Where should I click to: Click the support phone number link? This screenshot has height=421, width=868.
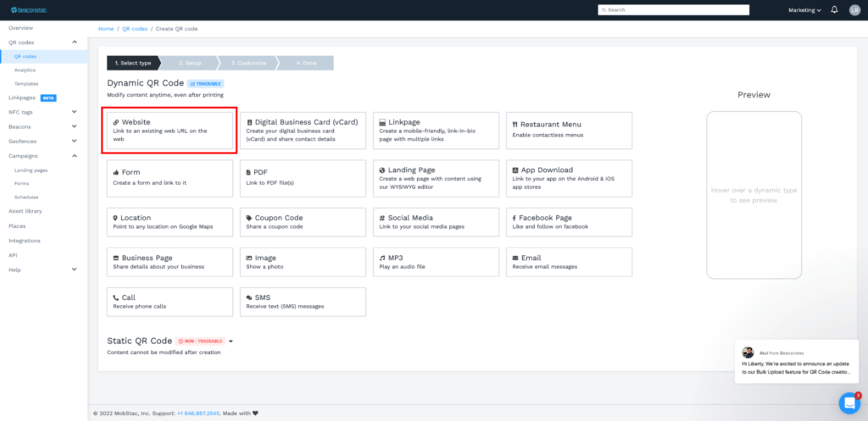pos(198,413)
